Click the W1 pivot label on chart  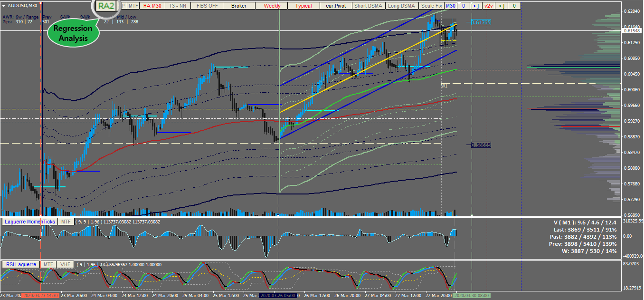(x=444, y=86)
